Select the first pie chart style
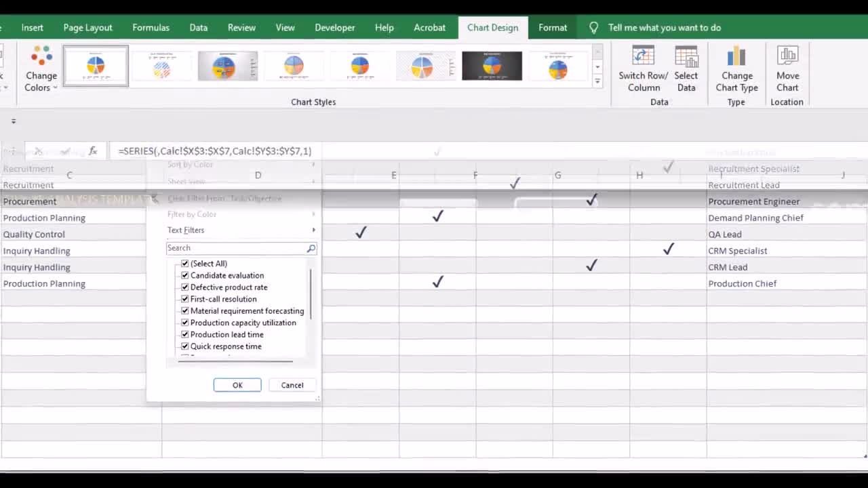 click(x=95, y=65)
